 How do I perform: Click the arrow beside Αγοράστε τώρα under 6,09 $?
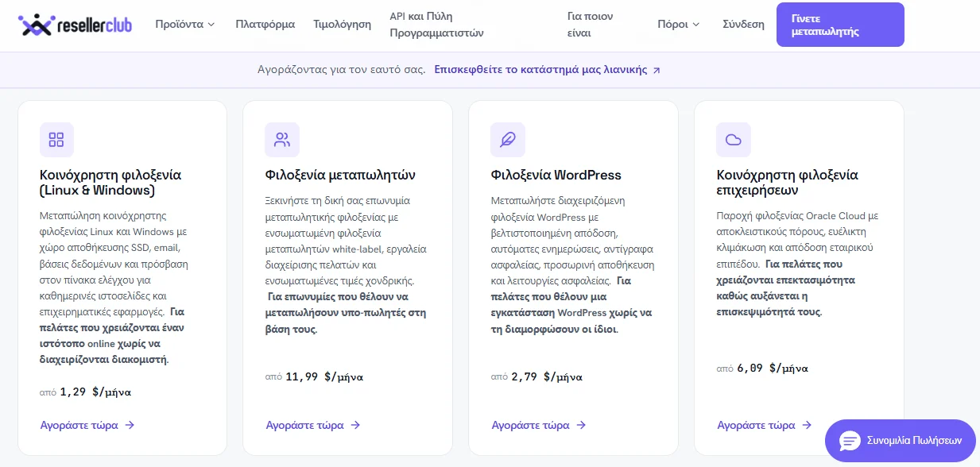pyautogui.click(x=807, y=425)
